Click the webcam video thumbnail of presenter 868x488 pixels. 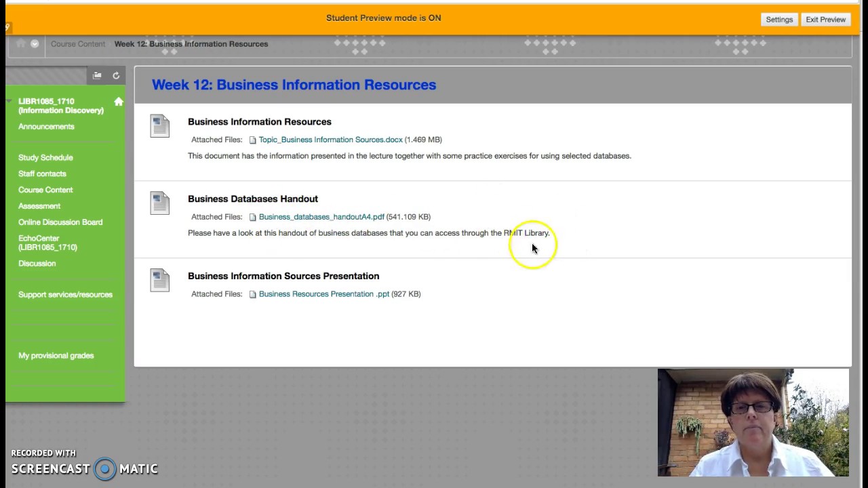[x=753, y=422]
